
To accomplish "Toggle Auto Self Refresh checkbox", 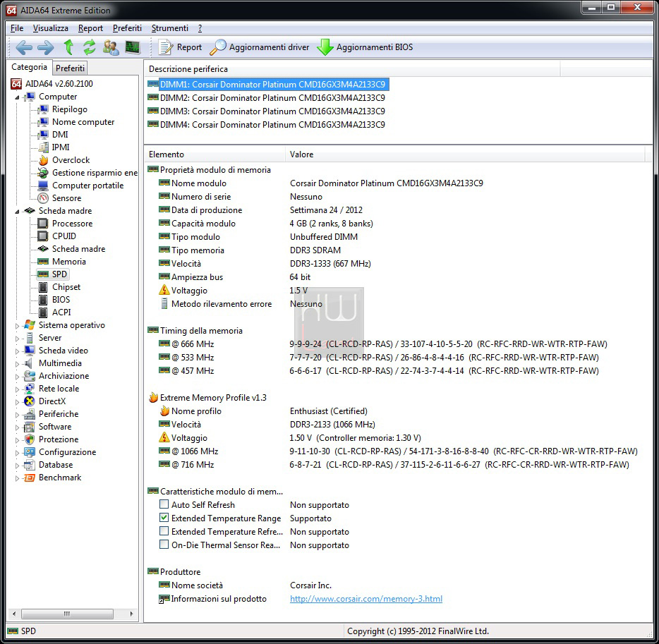I will tap(164, 504).
